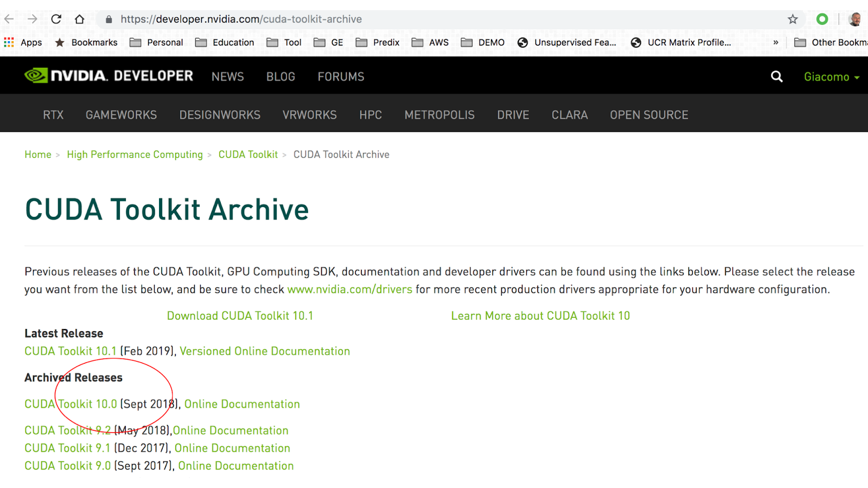Viewport: 868px width, 488px height.
Task: Click the NVIDIA Developer logo
Action: point(108,76)
